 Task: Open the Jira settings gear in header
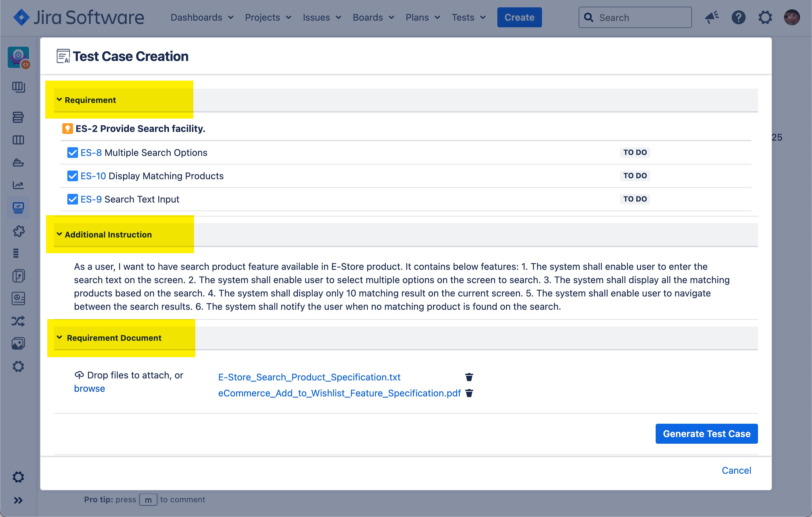[x=765, y=18]
